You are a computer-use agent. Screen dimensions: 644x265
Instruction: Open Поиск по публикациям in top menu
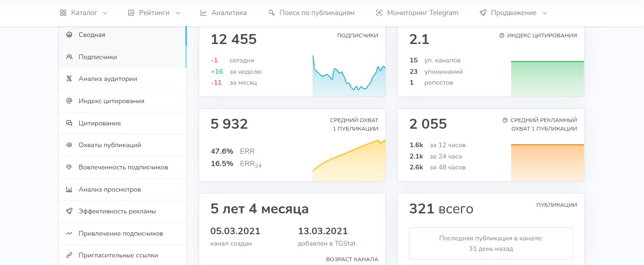pyautogui.click(x=312, y=13)
